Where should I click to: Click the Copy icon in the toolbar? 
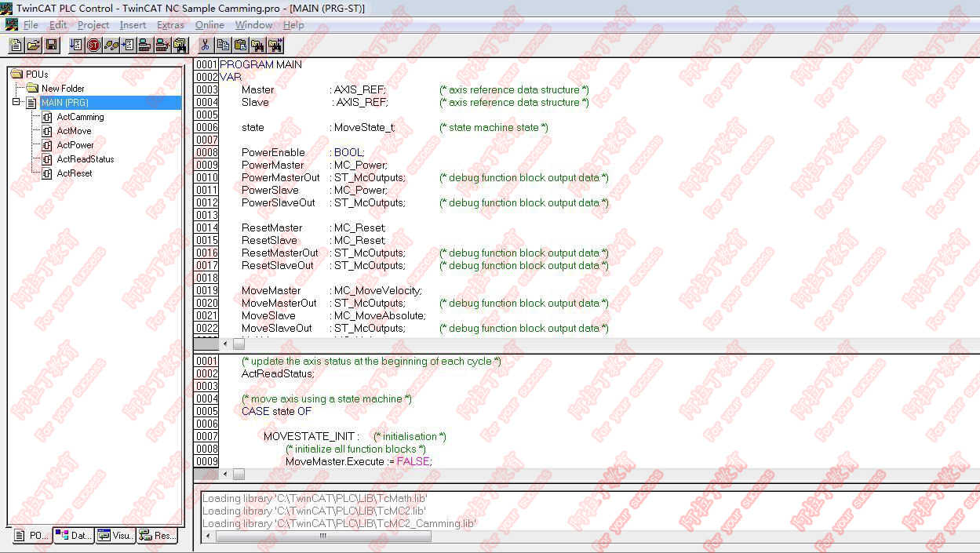pyautogui.click(x=223, y=45)
